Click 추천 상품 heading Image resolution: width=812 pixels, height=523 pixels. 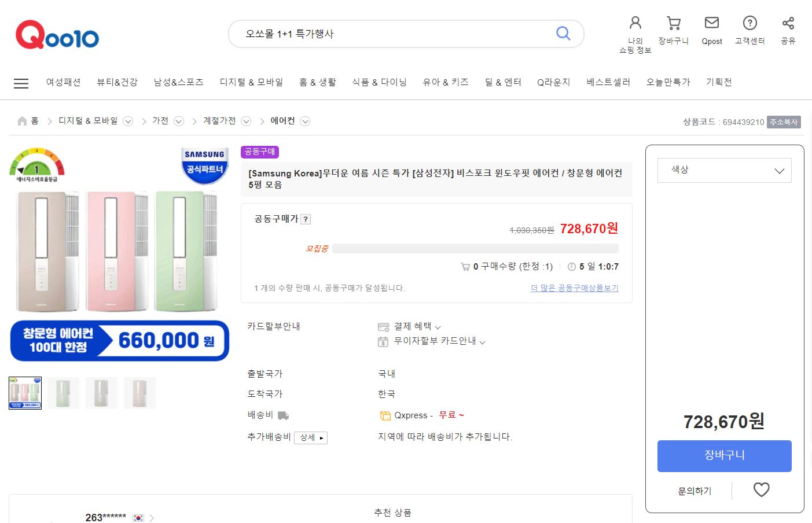(x=392, y=513)
